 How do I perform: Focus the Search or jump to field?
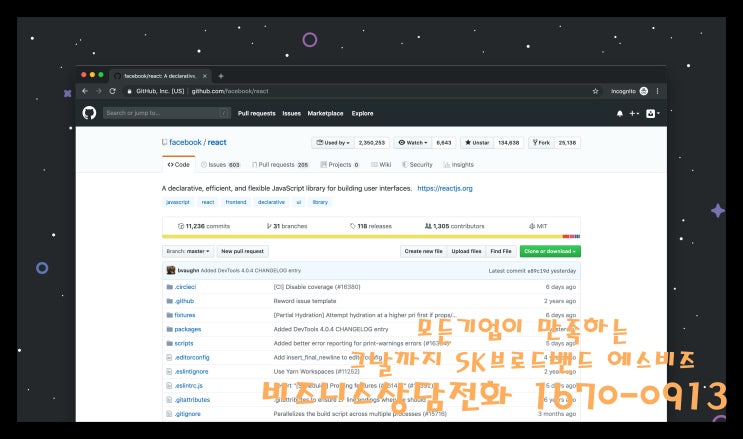tap(167, 113)
